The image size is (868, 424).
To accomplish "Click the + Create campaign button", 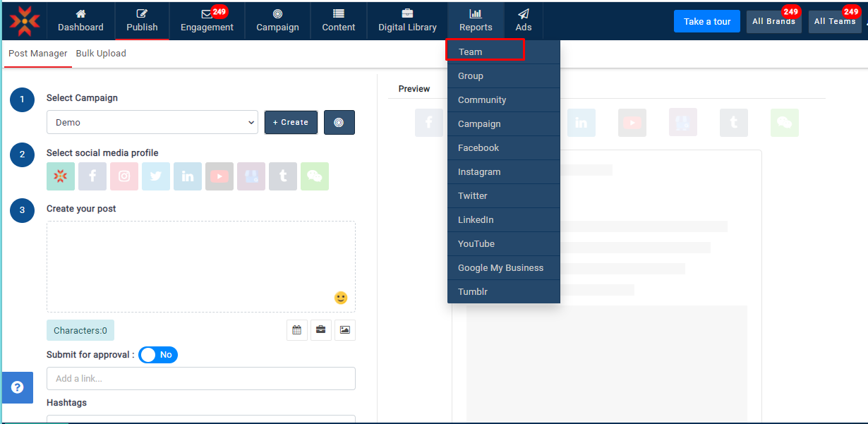I will [291, 122].
